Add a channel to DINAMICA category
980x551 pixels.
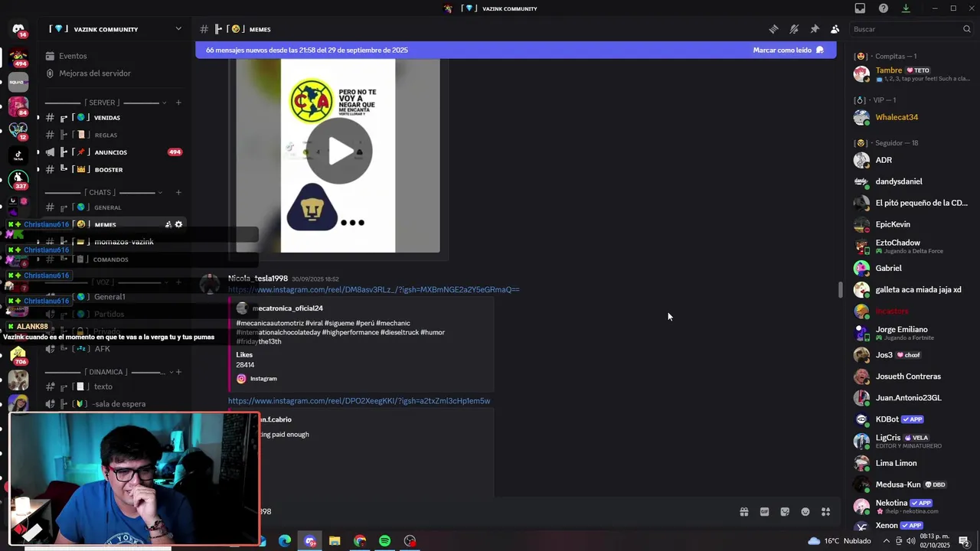coord(178,372)
